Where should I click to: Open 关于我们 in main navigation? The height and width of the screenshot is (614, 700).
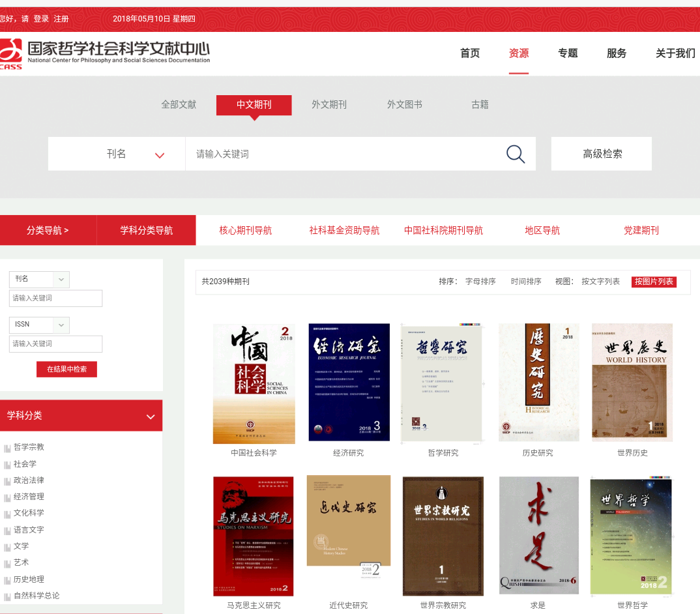675,53
